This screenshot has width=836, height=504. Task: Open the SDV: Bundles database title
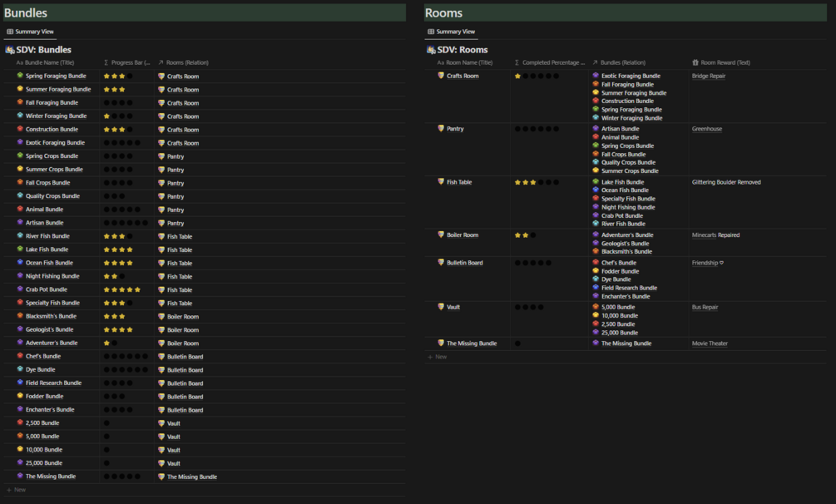click(44, 50)
